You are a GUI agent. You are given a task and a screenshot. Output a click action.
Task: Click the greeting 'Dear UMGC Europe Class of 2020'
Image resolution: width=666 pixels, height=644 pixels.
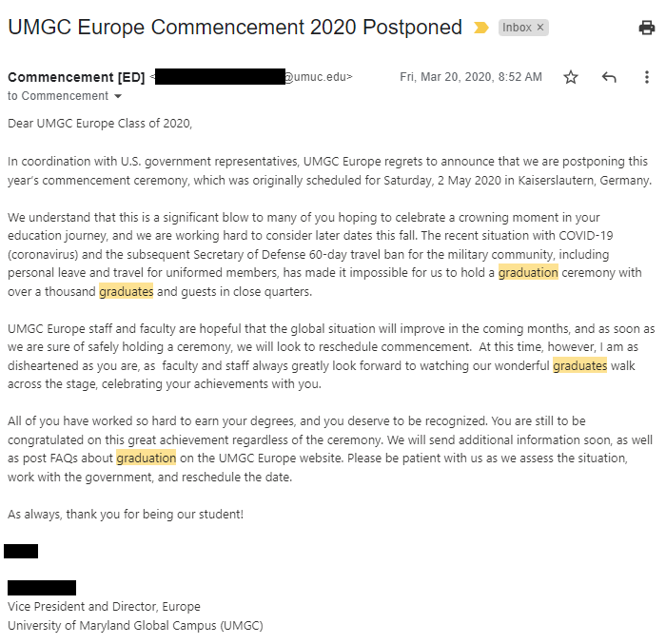coord(100,123)
